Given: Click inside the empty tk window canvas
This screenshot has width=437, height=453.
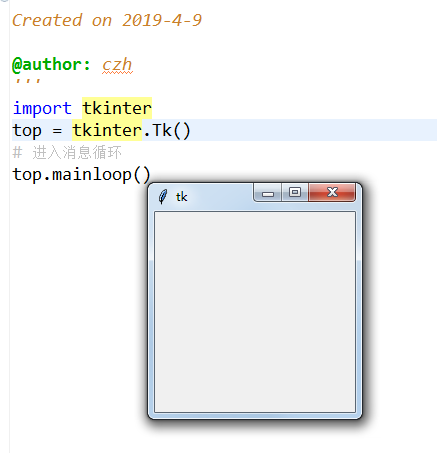Looking at the screenshot, I should (x=255, y=312).
